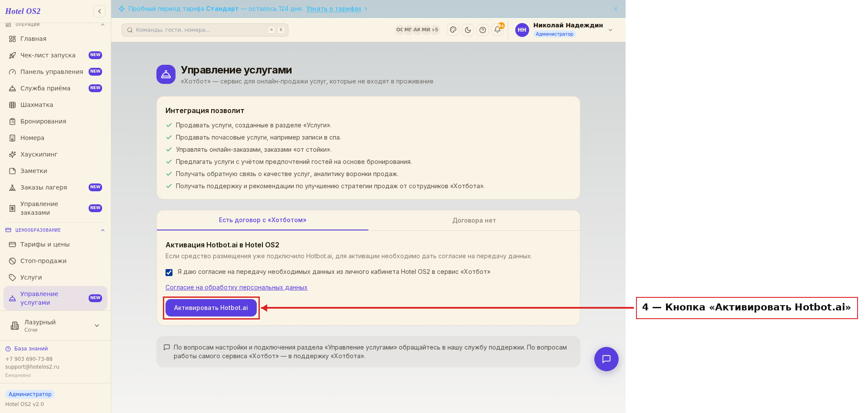
Task: Open Заметки in the sidebar
Action: pyautogui.click(x=55, y=171)
